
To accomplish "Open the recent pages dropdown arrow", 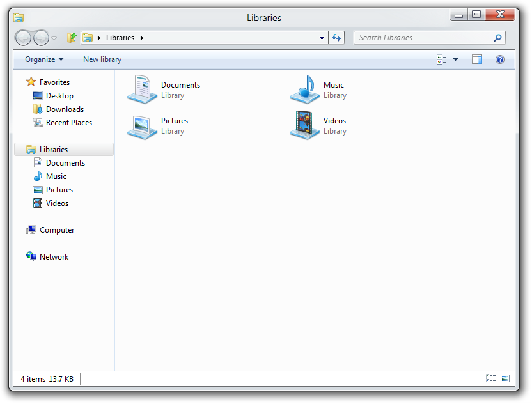I will coord(54,38).
